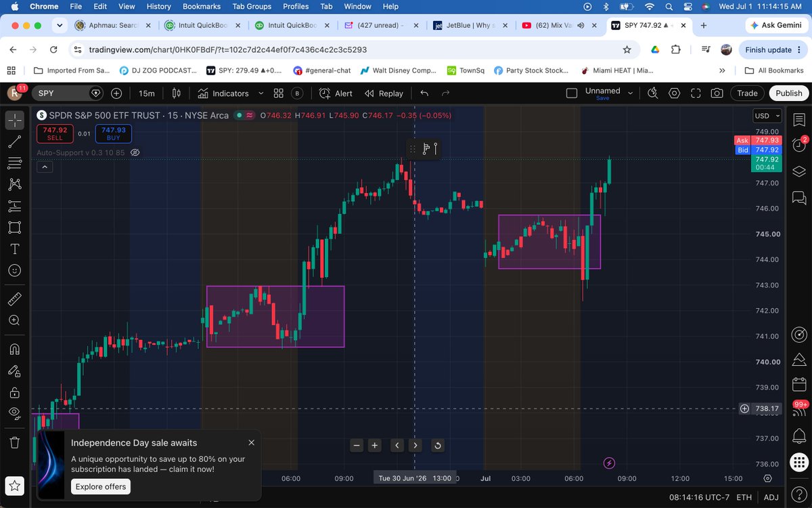The height and width of the screenshot is (508, 812).
Task: Click the BUY 747.93 button
Action: click(x=113, y=133)
